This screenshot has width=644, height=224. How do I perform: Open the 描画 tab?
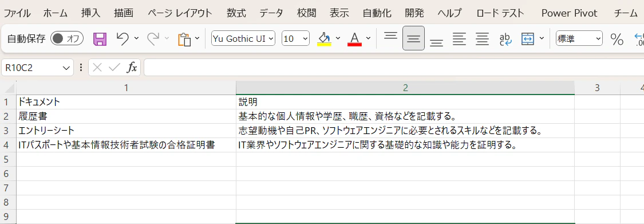[124, 13]
